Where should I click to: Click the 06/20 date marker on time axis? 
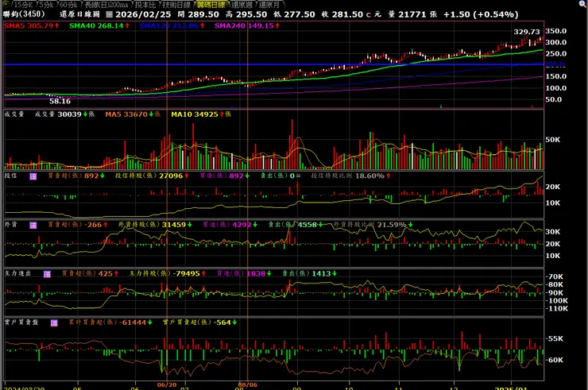click(x=167, y=385)
